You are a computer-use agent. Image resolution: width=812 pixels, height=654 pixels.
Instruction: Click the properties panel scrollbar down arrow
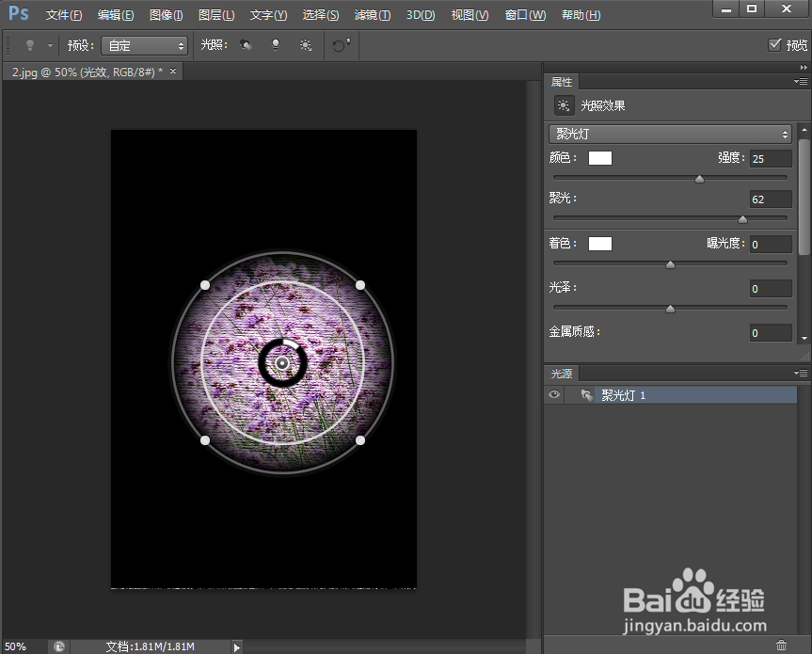804,338
